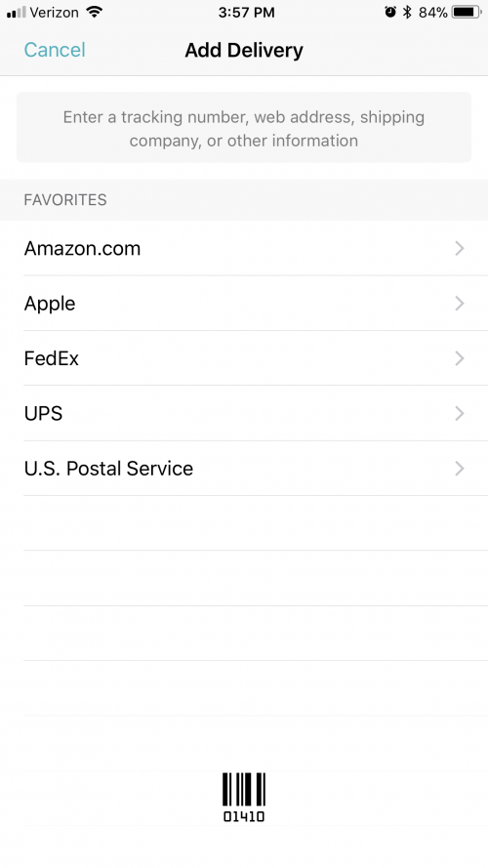Viewport: 488px width, 868px height.
Task: Tap the alarm clock status icon
Action: (390, 12)
